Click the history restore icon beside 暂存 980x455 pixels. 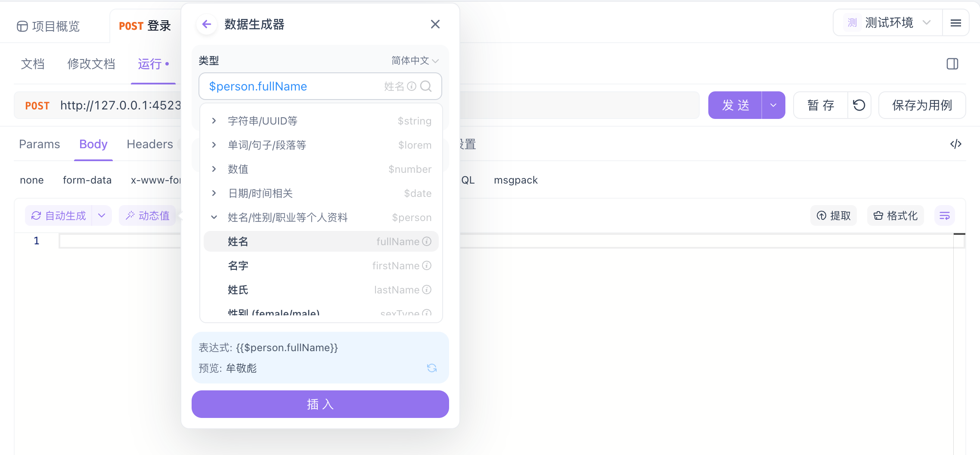pyautogui.click(x=859, y=105)
